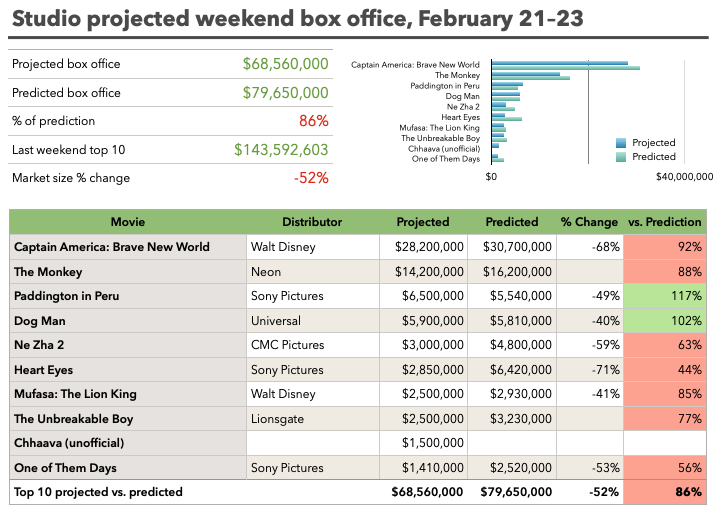Click the $2,850,000 projected value
Screen dimensions: 720x520
[433, 370]
